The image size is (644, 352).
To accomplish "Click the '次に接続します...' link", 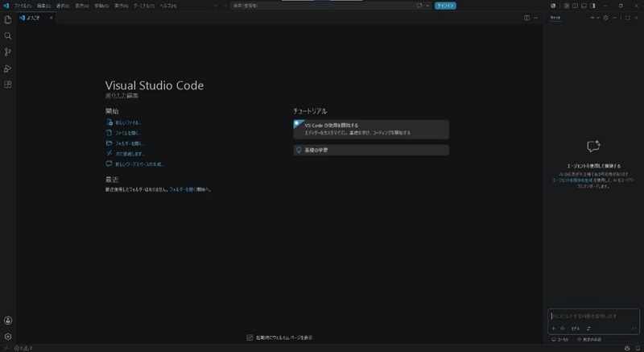I will tap(130, 154).
